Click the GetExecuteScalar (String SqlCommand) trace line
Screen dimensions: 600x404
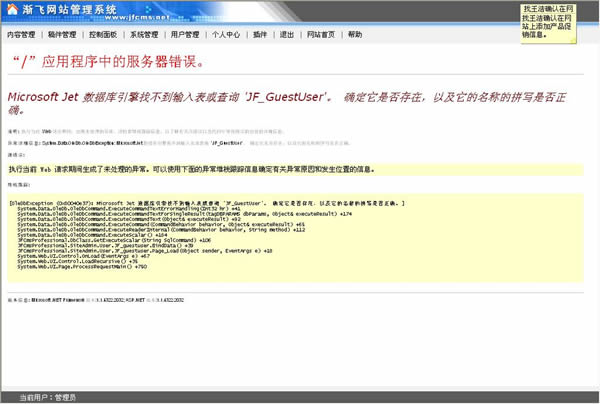tap(114, 240)
